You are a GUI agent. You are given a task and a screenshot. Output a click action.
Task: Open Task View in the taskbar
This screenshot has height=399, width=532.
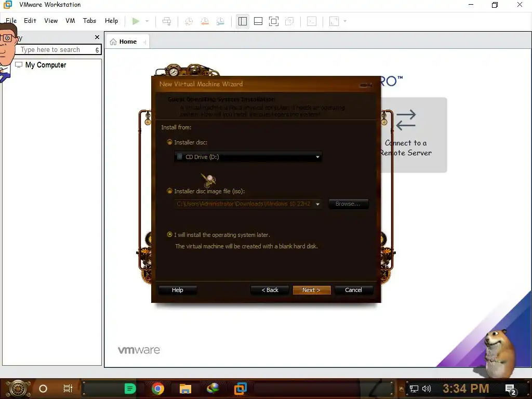click(68, 389)
